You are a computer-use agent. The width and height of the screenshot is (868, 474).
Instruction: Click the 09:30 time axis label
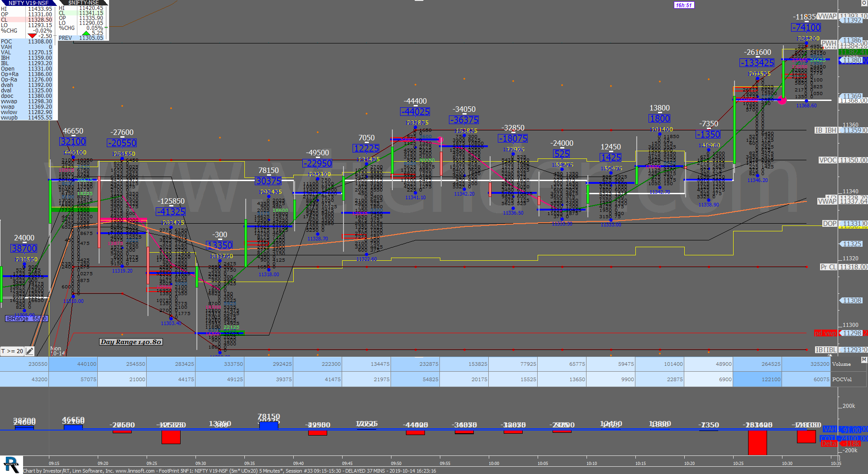pos(200,464)
